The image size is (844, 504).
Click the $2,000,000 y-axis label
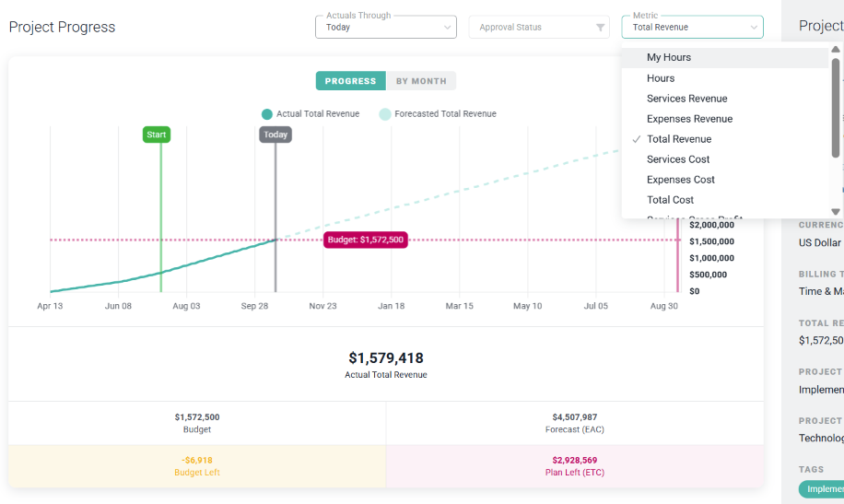[711, 225]
